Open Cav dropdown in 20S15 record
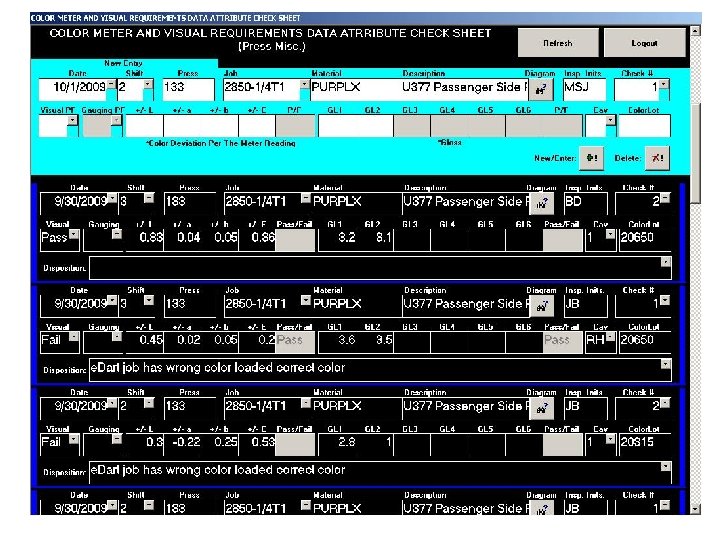Viewport: 720px width, 540px height. pos(610,439)
